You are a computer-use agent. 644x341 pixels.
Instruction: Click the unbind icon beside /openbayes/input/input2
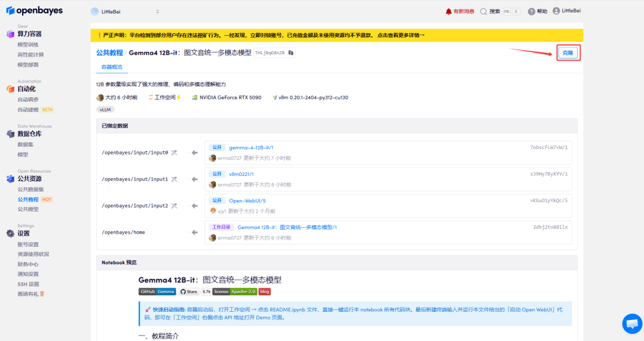point(174,206)
